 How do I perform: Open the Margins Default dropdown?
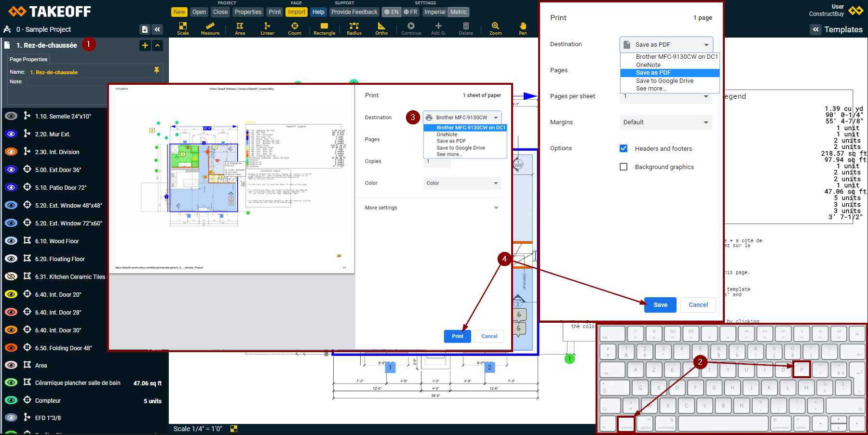click(x=665, y=122)
